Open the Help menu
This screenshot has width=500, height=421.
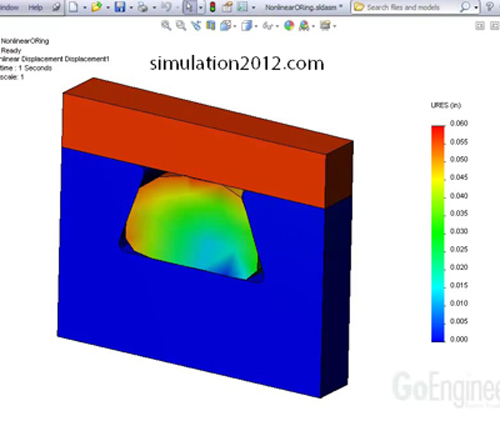[x=35, y=7]
